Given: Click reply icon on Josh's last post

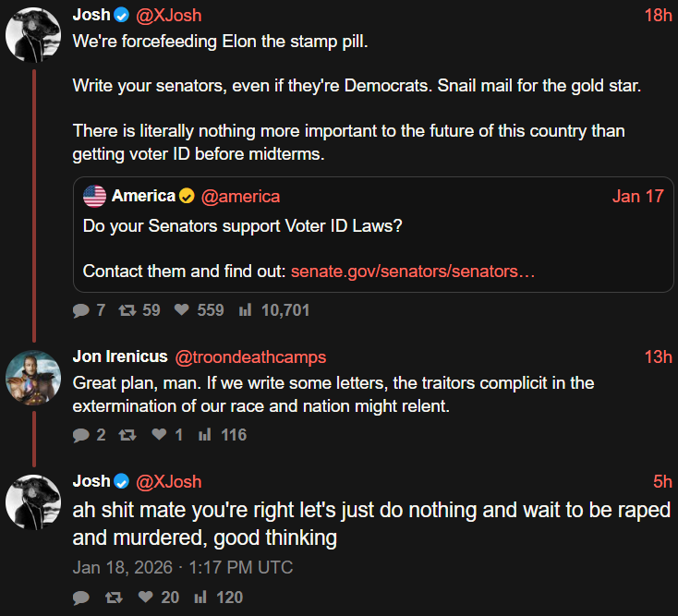Looking at the screenshot, I should [x=81, y=598].
